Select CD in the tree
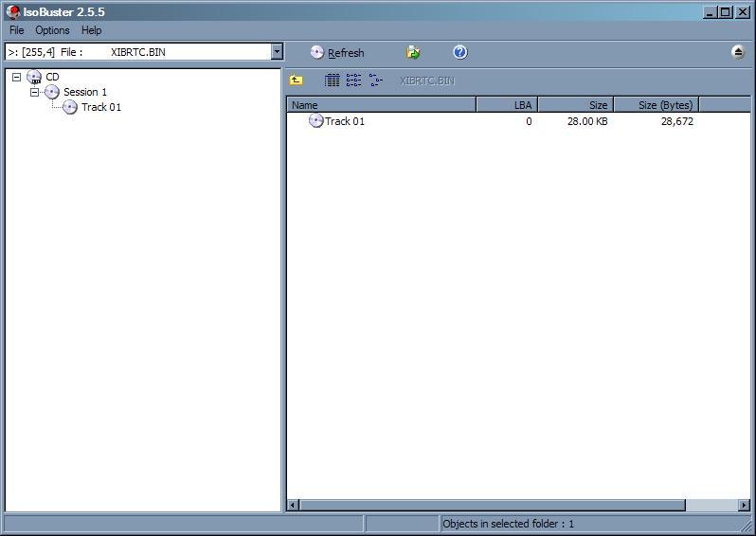The height and width of the screenshot is (536, 756). pos(52,77)
